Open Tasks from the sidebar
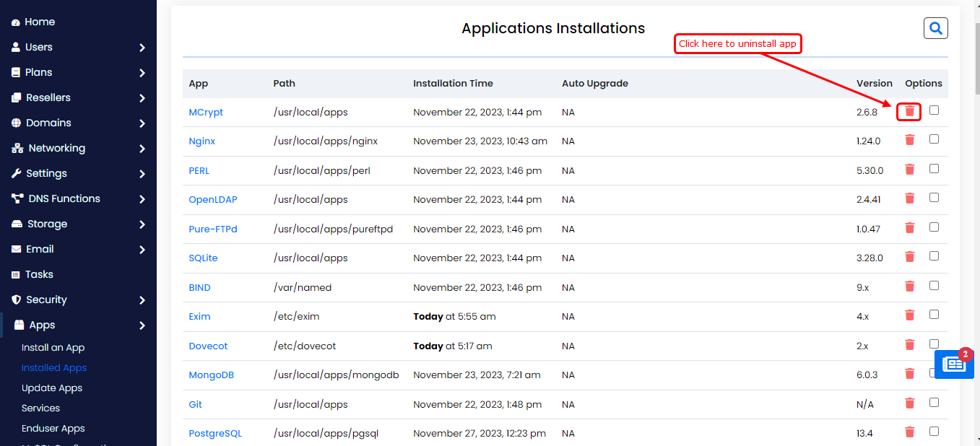This screenshot has height=446, width=980. pyautogui.click(x=39, y=274)
